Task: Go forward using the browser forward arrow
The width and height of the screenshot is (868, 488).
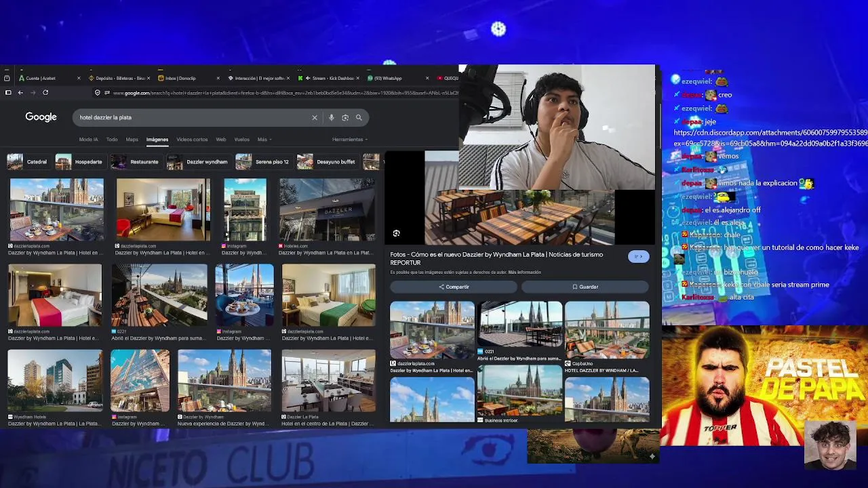Action: (x=33, y=92)
